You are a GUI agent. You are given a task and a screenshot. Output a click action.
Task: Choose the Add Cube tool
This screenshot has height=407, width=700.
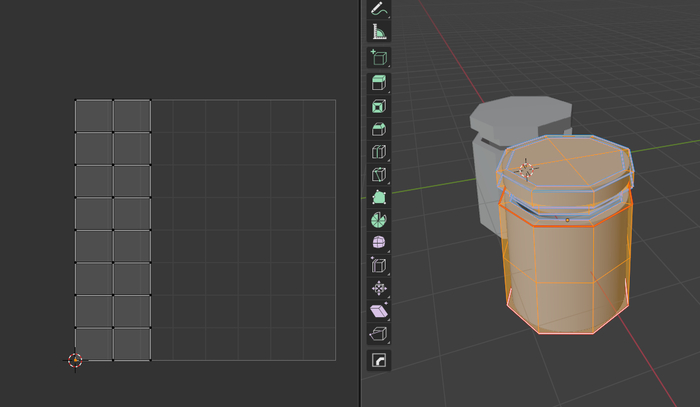tap(379, 57)
